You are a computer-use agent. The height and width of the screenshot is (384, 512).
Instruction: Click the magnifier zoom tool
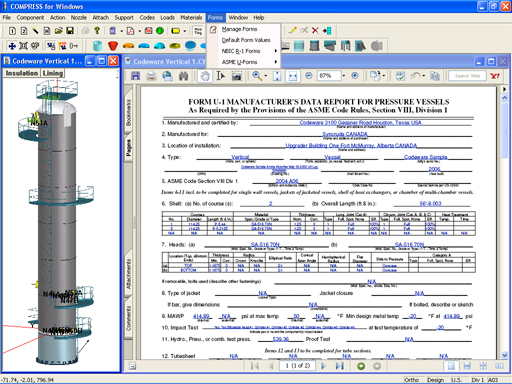pos(257,76)
